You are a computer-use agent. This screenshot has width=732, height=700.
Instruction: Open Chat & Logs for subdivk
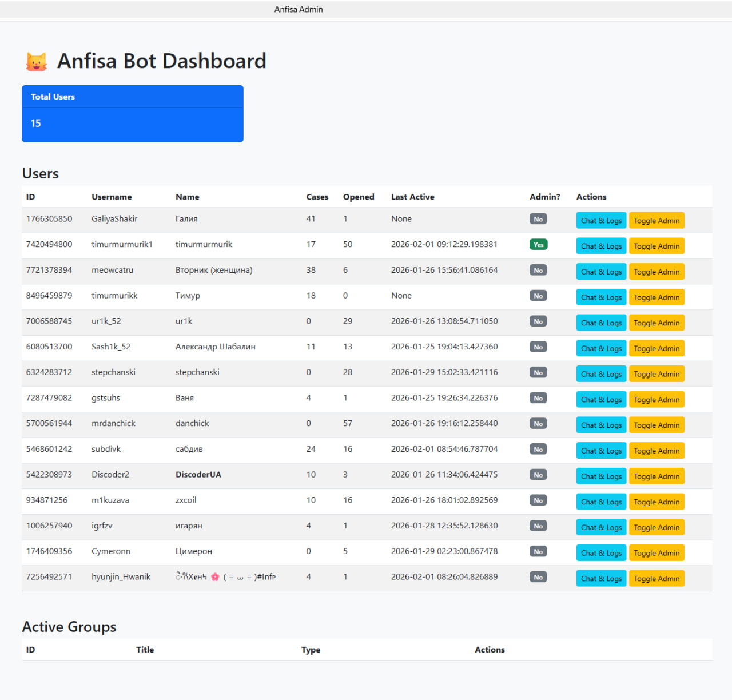click(601, 451)
